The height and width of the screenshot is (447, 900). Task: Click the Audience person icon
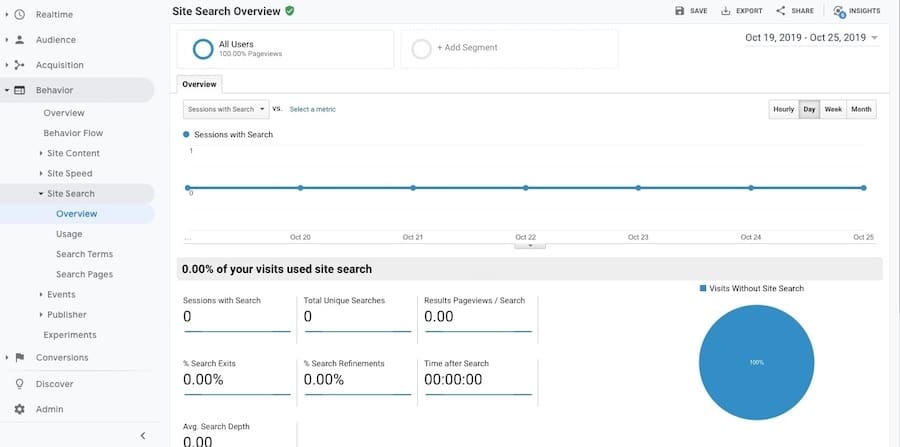pyautogui.click(x=19, y=40)
